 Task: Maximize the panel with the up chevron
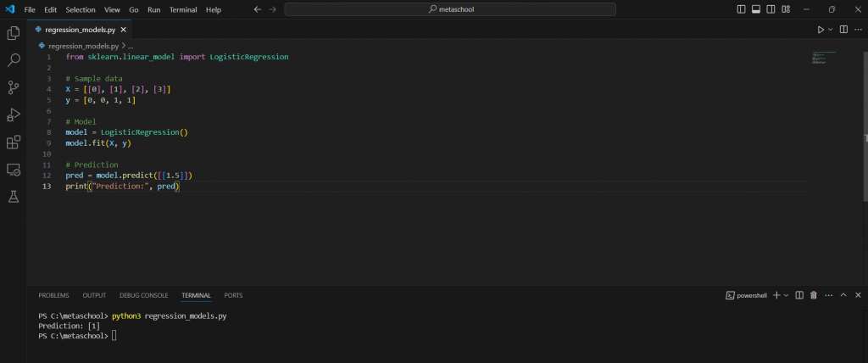coord(843,295)
